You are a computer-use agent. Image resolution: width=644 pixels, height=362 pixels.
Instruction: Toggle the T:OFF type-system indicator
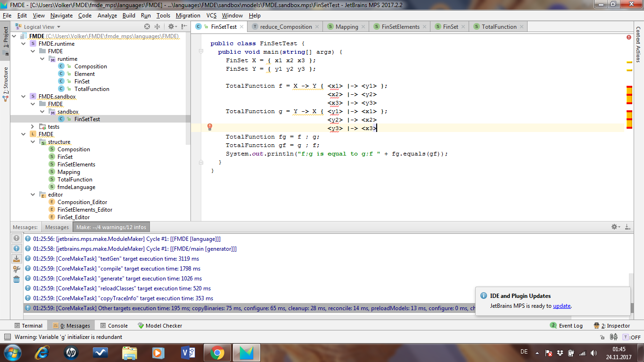(632, 337)
